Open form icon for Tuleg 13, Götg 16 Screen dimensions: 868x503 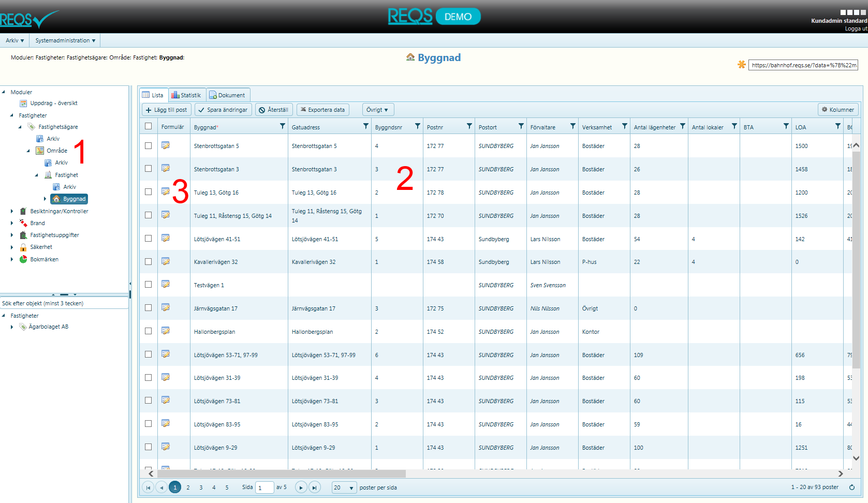coord(166,191)
